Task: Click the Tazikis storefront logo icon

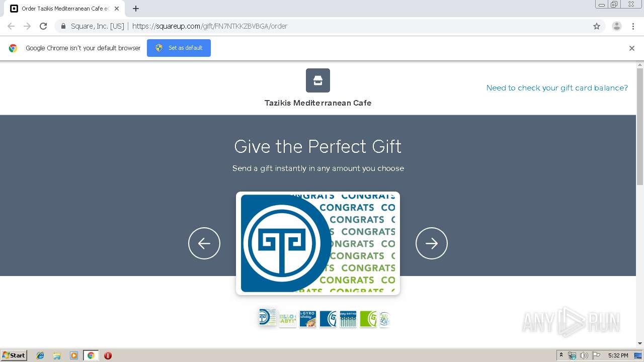Action: (318, 80)
